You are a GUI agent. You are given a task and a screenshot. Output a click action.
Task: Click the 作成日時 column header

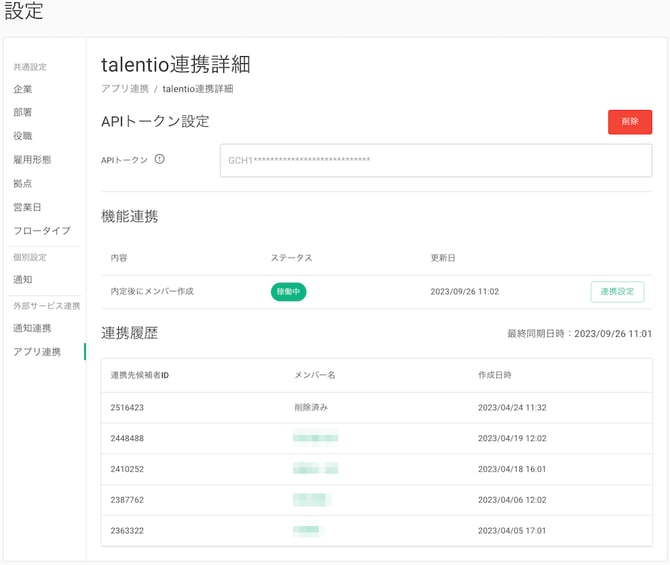(x=495, y=375)
